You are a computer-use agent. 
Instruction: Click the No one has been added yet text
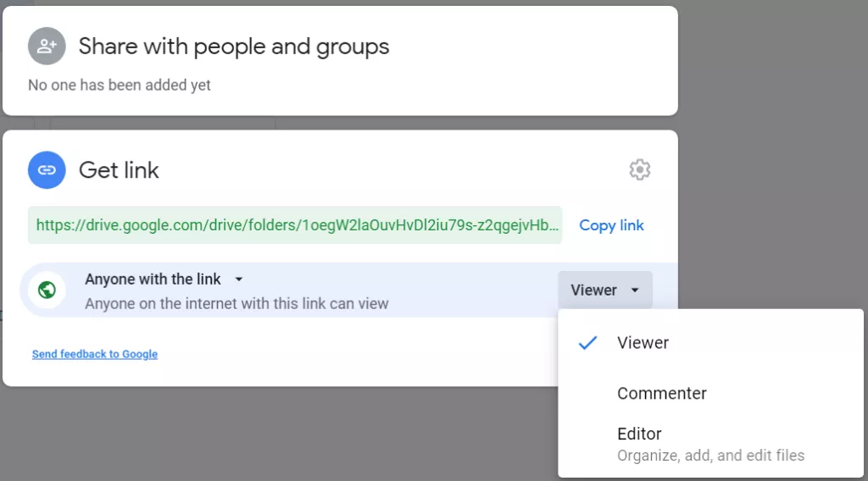pyautogui.click(x=119, y=86)
